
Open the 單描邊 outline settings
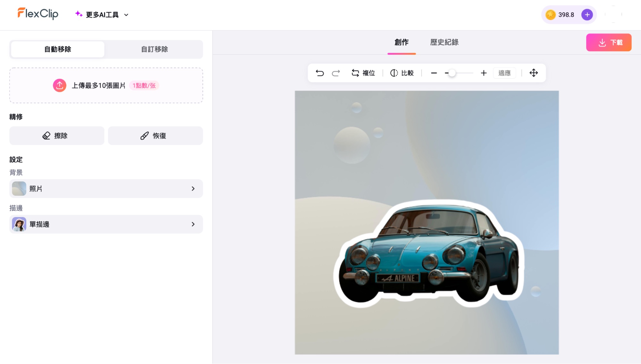pyautogui.click(x=106, y=224)
